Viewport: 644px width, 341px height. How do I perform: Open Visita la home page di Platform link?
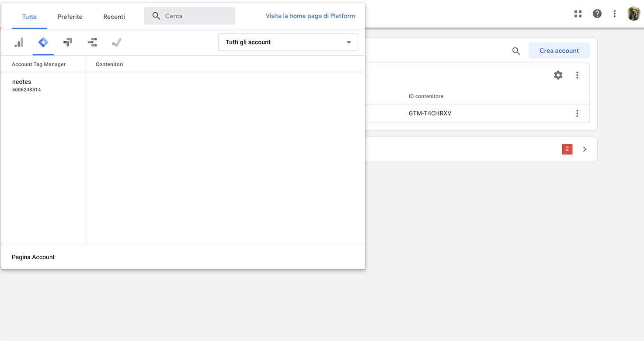[x=310, y=16]
